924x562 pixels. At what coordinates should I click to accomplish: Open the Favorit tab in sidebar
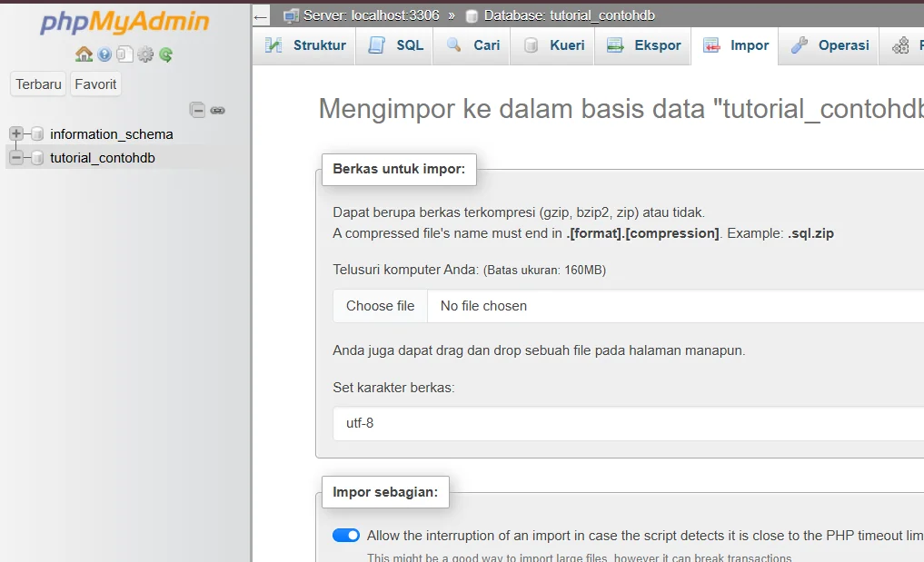pos(95,84)
